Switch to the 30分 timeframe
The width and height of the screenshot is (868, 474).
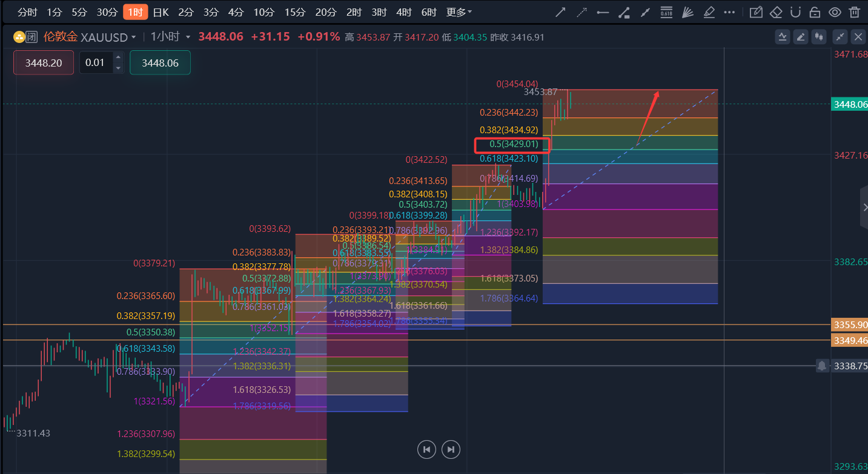(107, 12)
